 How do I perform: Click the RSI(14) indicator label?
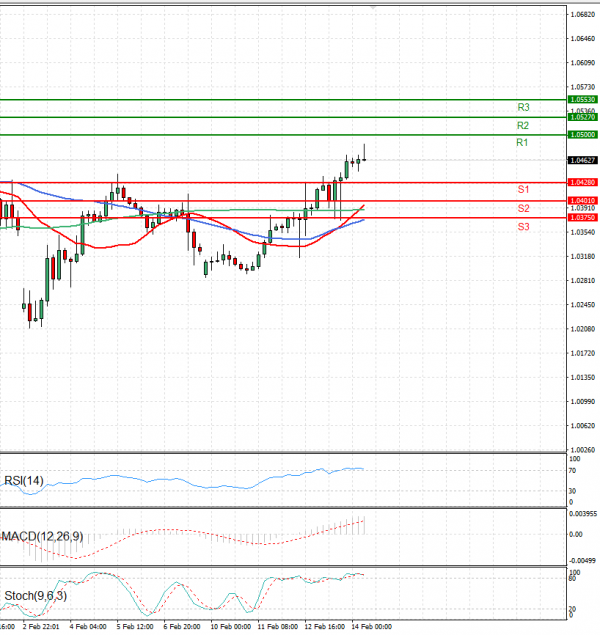(x=23, y=481)
